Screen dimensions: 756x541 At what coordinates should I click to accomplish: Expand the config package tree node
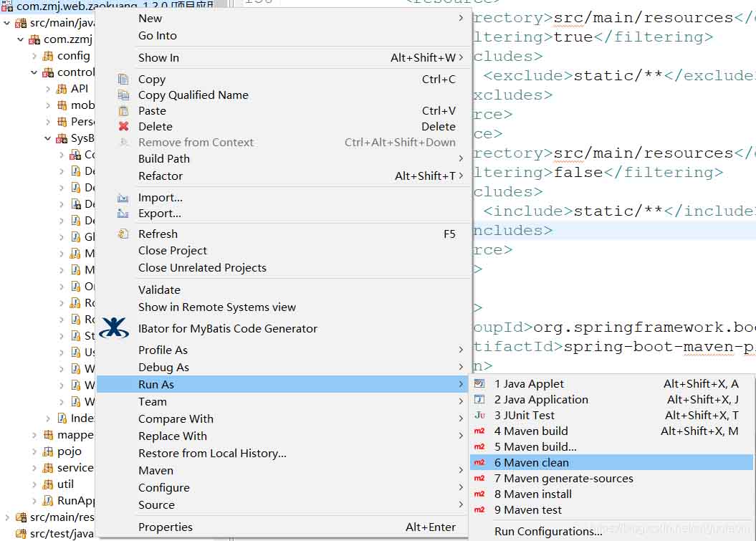(x=34, y=56)
